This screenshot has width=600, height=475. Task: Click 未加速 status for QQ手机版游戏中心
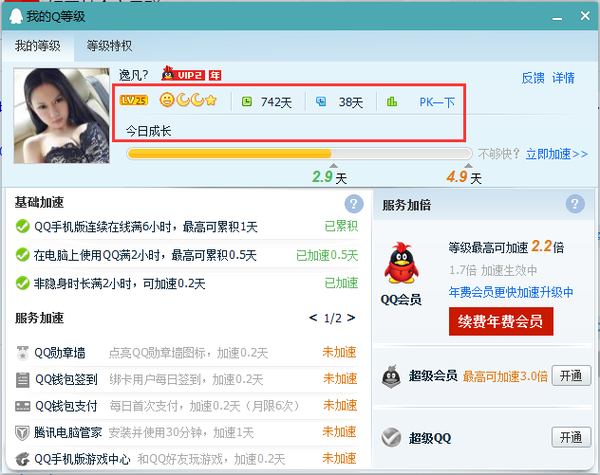pyautogui.click(x=339, y=458)
